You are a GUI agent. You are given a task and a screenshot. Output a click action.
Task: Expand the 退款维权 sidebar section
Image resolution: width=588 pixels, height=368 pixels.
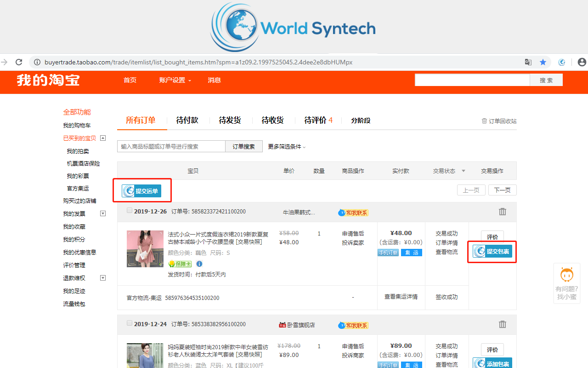103,278
